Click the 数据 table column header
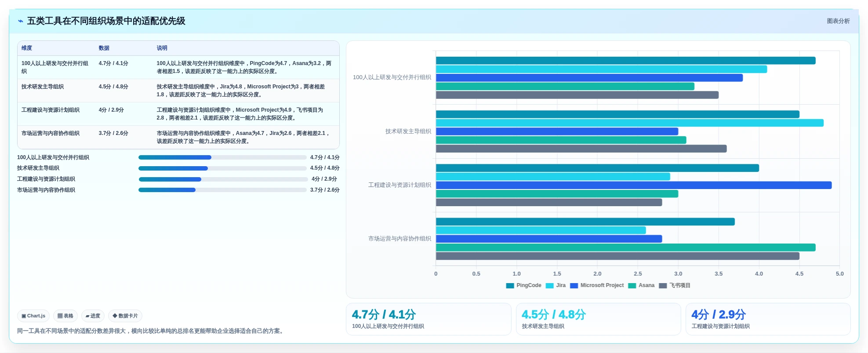The width and height of the screenshot is (868, 353). click(x=104, y=48)
